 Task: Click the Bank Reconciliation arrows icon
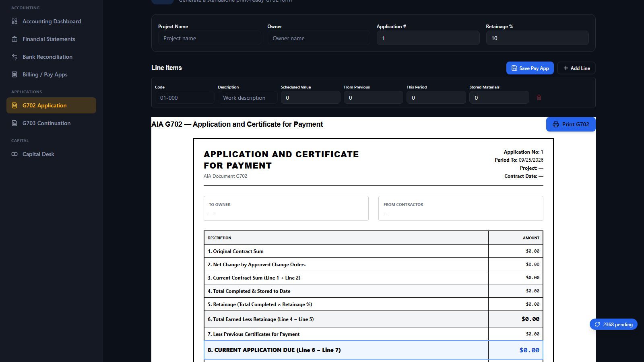pyautogui.click(x=14, y=57)
